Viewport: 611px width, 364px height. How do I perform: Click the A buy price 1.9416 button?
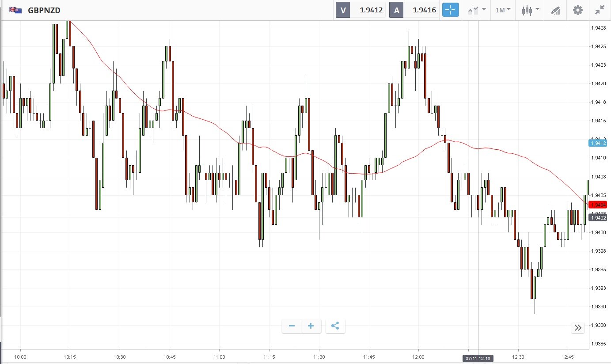pos(414,10)
